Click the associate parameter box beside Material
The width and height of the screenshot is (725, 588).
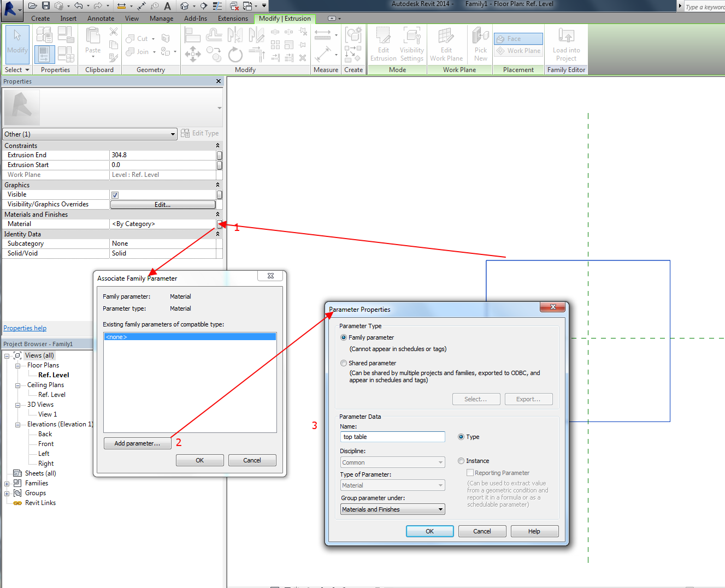click(220, 224)
